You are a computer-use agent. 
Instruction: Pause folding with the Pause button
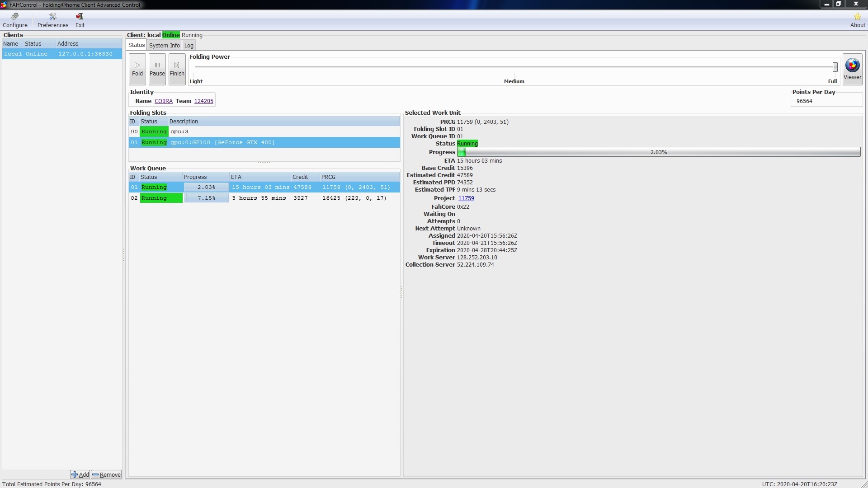click(157, 69)
